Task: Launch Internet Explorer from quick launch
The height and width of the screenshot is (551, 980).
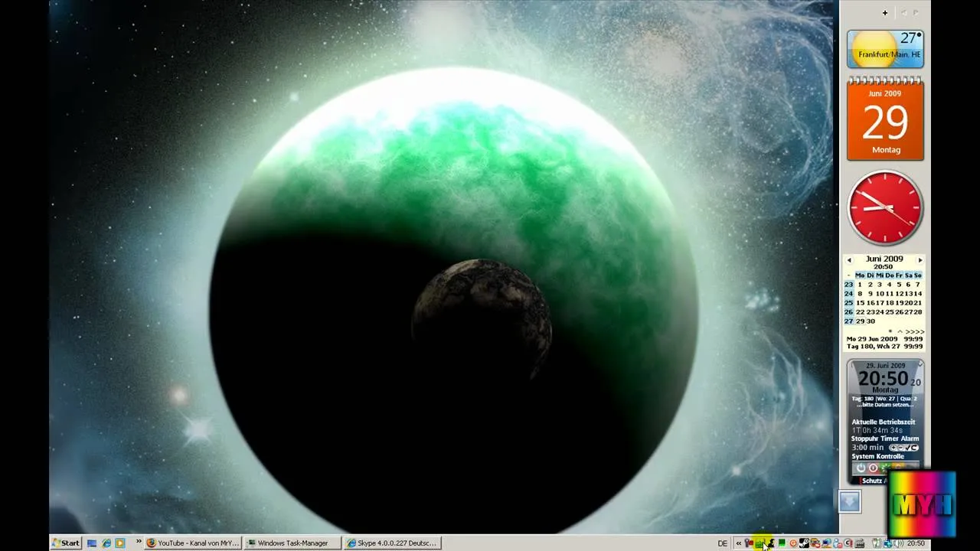Action: [106, 543]
